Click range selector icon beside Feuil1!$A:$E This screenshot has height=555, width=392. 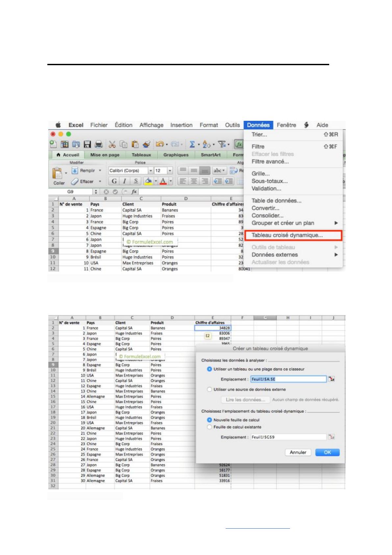point(331,379)
